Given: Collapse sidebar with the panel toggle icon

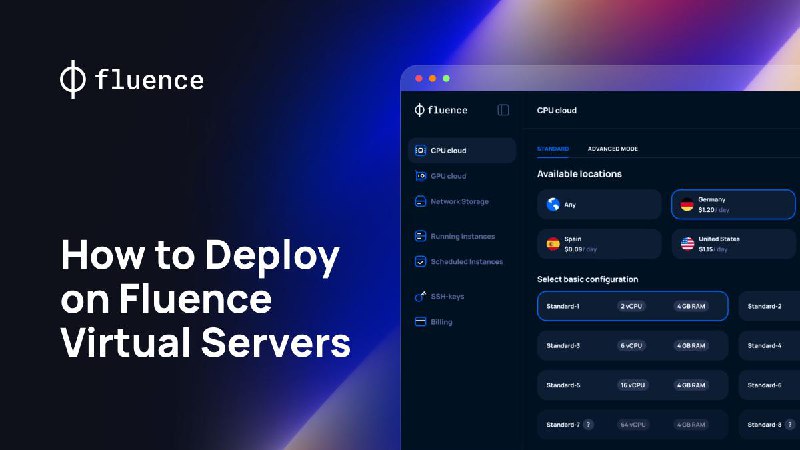Looking at the screenshot, I should 503,110.
